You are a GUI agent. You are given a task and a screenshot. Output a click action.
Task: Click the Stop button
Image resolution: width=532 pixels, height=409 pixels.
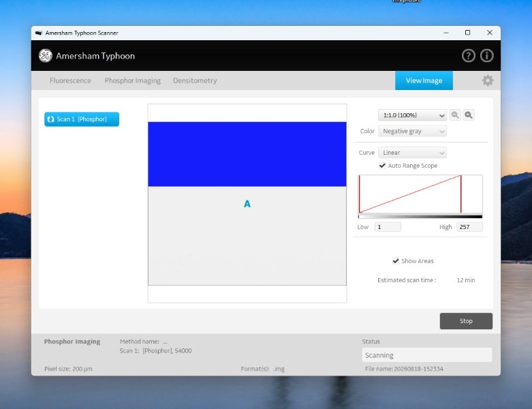(x=466, y=321)
